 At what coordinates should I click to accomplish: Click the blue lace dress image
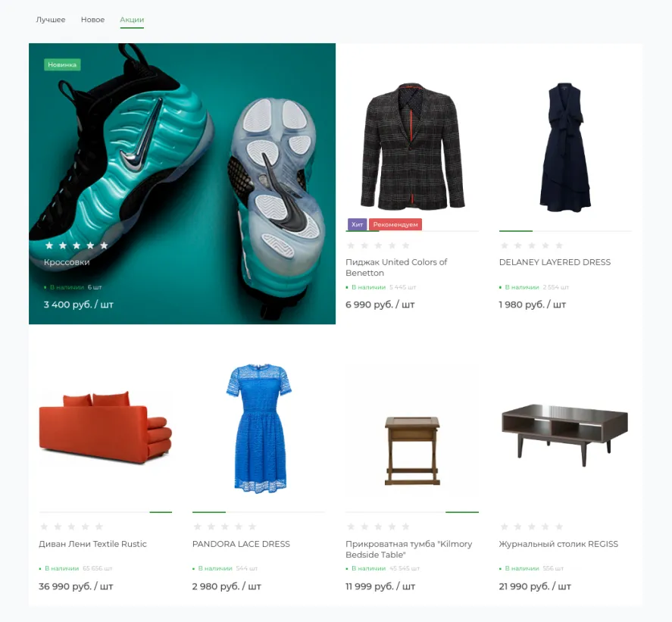pyautogui.click(x=259, y=429)
